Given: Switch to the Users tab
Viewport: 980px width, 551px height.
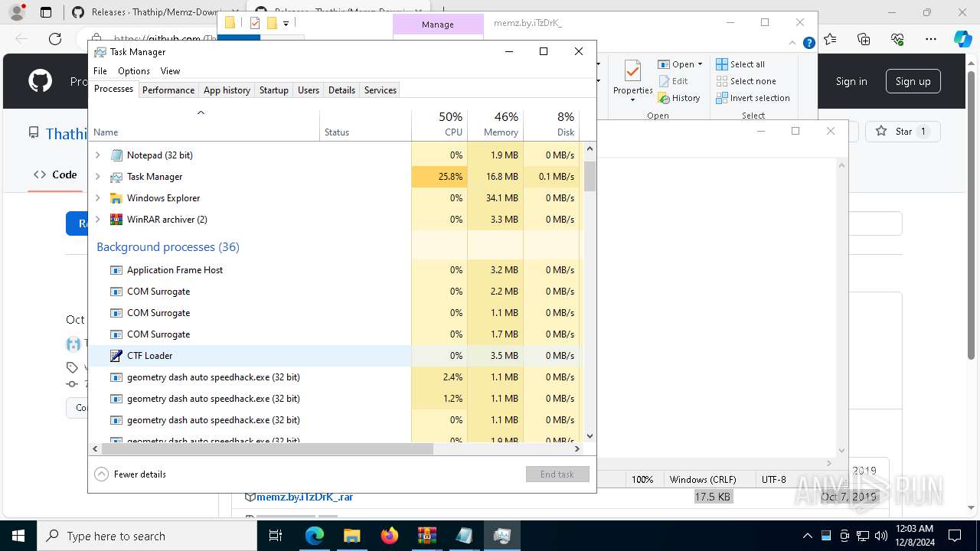Looking at the screenshot, I should click(x=309, y=90).
